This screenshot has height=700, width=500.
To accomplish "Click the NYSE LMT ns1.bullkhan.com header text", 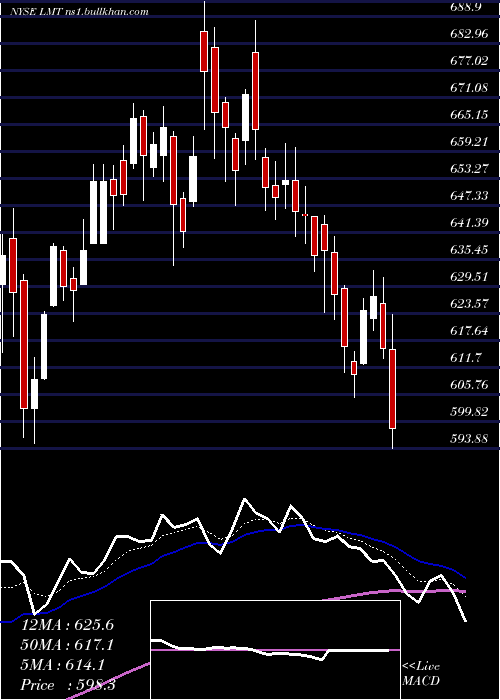I will point(79,12).
